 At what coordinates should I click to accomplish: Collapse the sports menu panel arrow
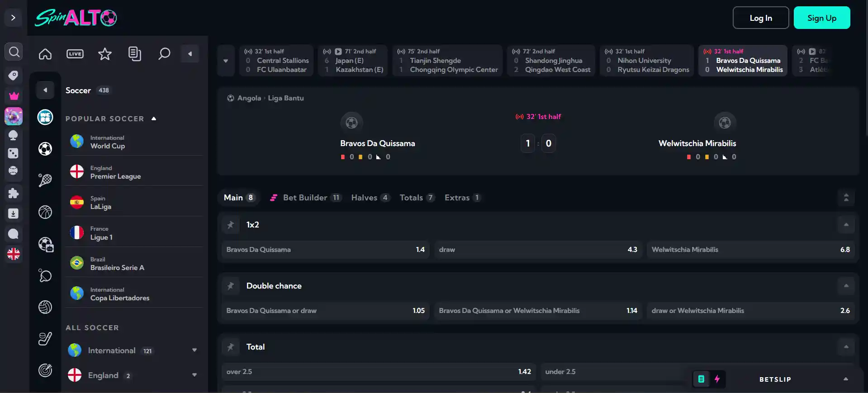tap(190, 54)
